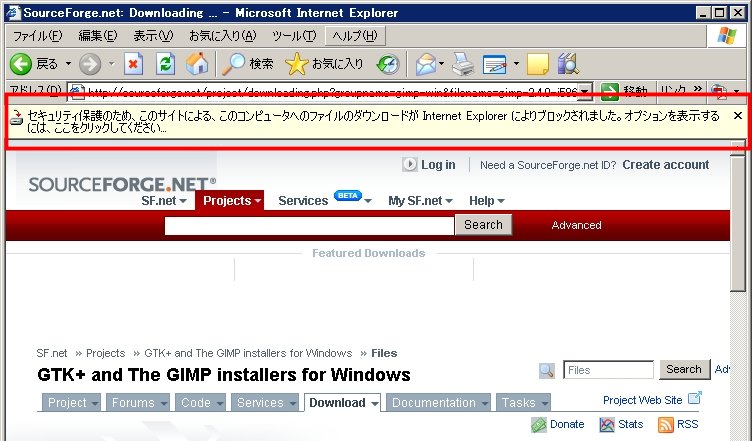Viewport: 752px width, 441px height.
Task: Click GTK+ and The GIMP breadcrumb link
Action: pos(248,353)
